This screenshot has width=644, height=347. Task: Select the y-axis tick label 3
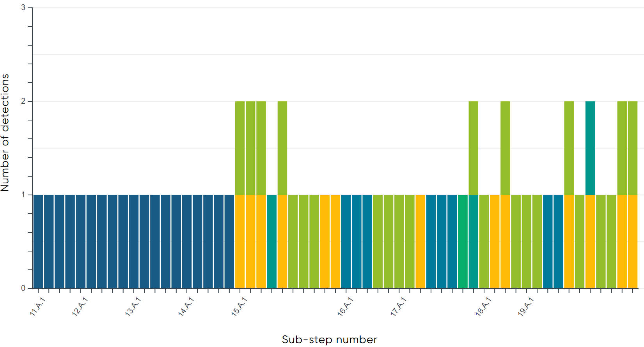(23, 8)
